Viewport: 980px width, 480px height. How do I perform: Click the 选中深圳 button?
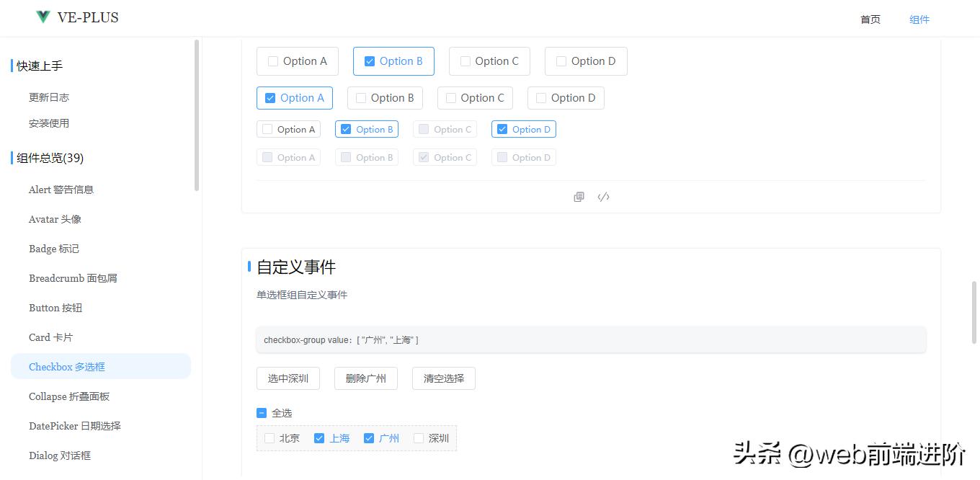(288, 378)
